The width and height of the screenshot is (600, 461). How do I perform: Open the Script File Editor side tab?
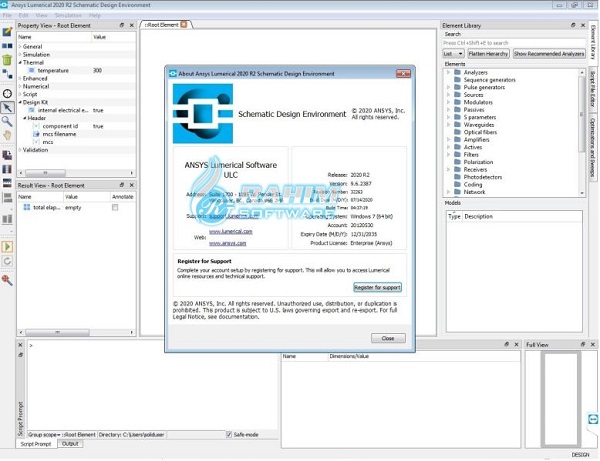tap(592, 89)
